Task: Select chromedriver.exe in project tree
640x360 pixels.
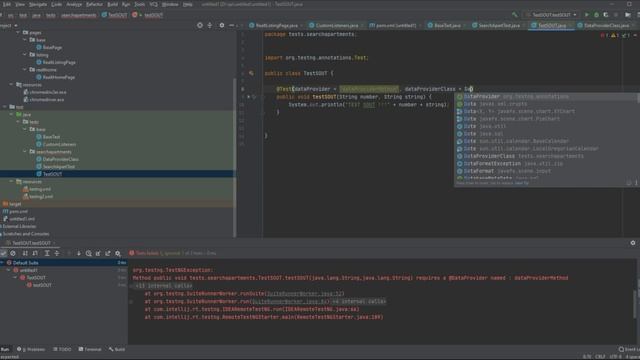Action: (47, 99)
